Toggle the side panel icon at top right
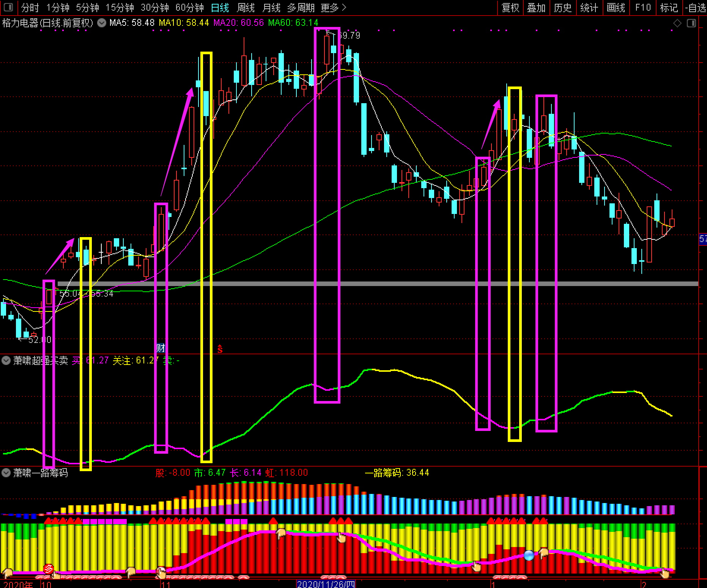Image resolution: width=707 pixels, height=588 pixels. pos(691,24)
